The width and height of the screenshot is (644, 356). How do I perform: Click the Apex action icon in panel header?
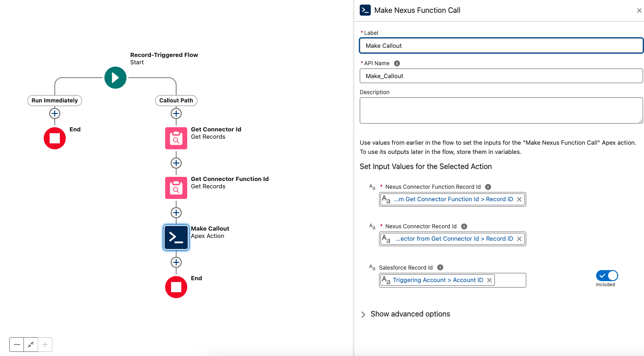tap(365, 10)
